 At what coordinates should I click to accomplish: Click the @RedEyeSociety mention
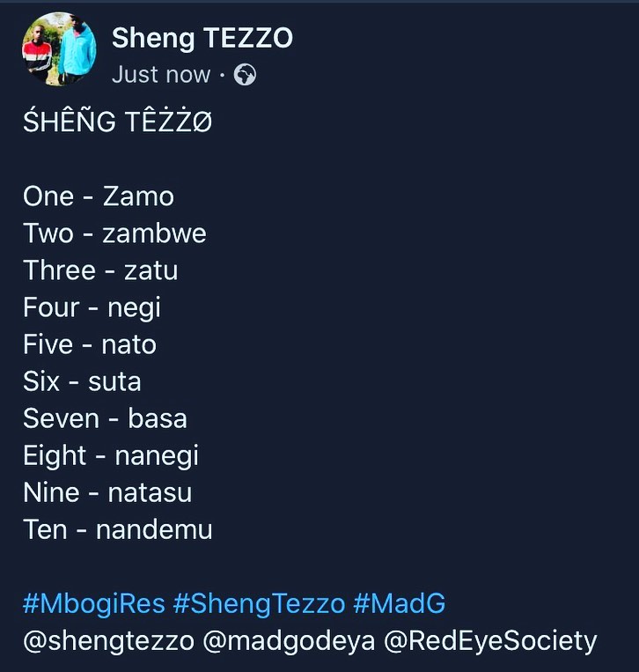click(490, 640)
